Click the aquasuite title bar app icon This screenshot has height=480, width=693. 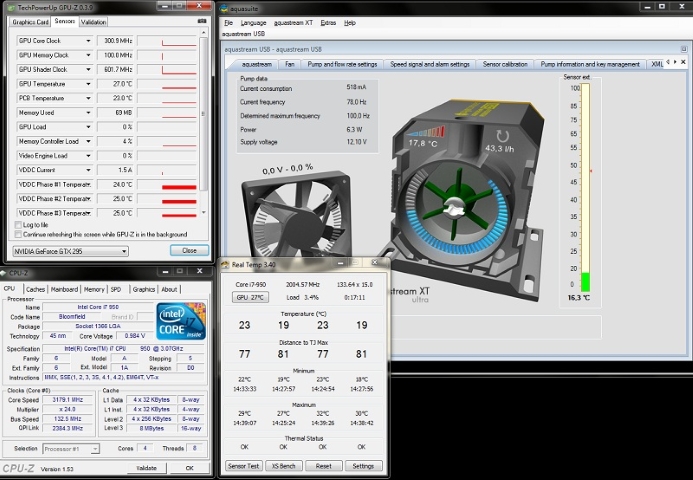(223, 7)
